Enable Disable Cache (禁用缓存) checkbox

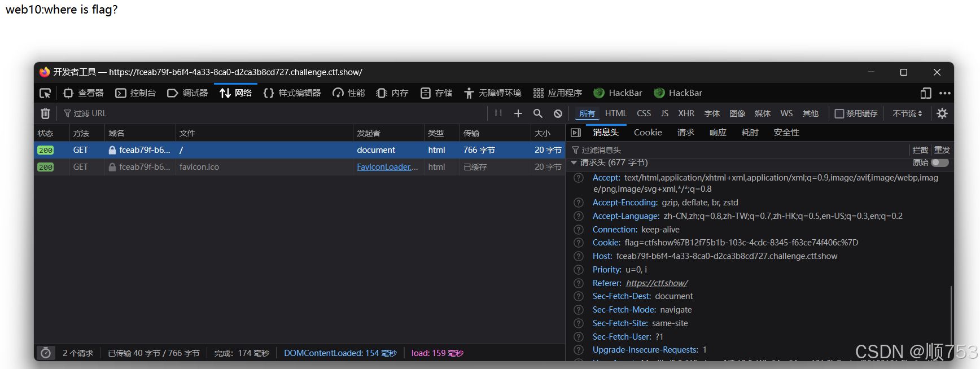point(839,113)
